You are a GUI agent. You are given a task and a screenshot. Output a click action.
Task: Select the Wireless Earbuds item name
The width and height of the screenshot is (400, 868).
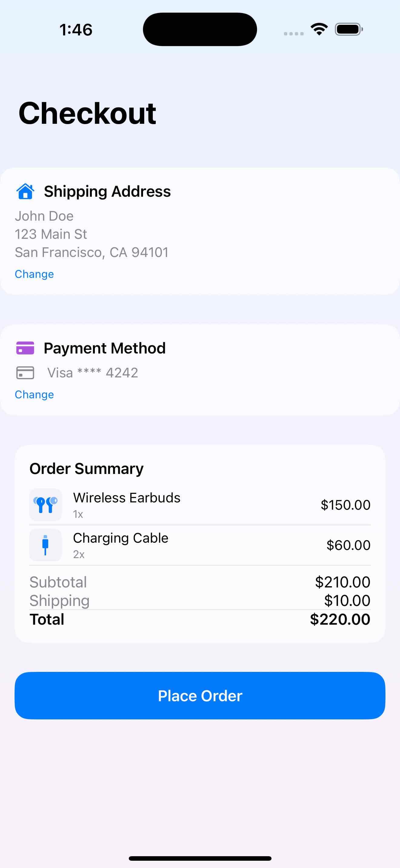tap(127, 498)
